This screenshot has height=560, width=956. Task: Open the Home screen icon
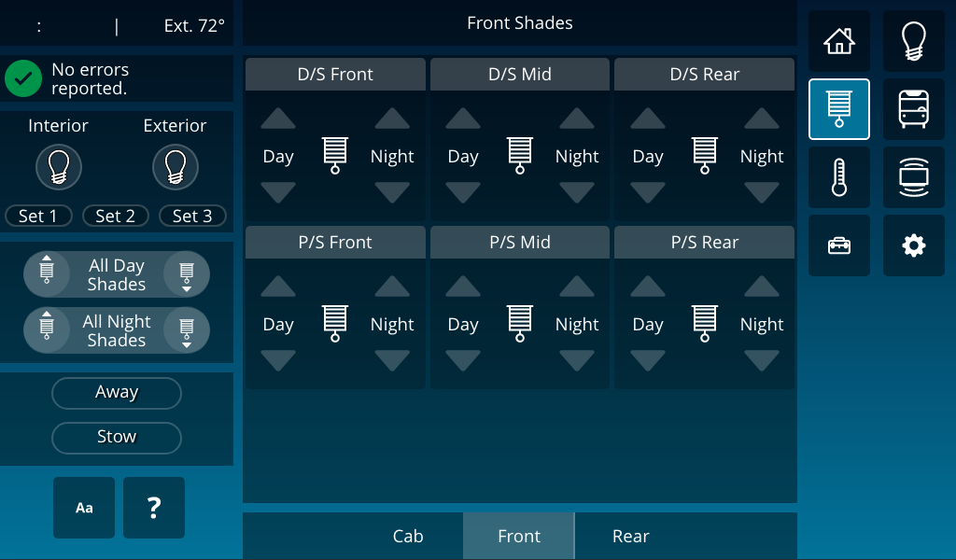click(839, 41)
